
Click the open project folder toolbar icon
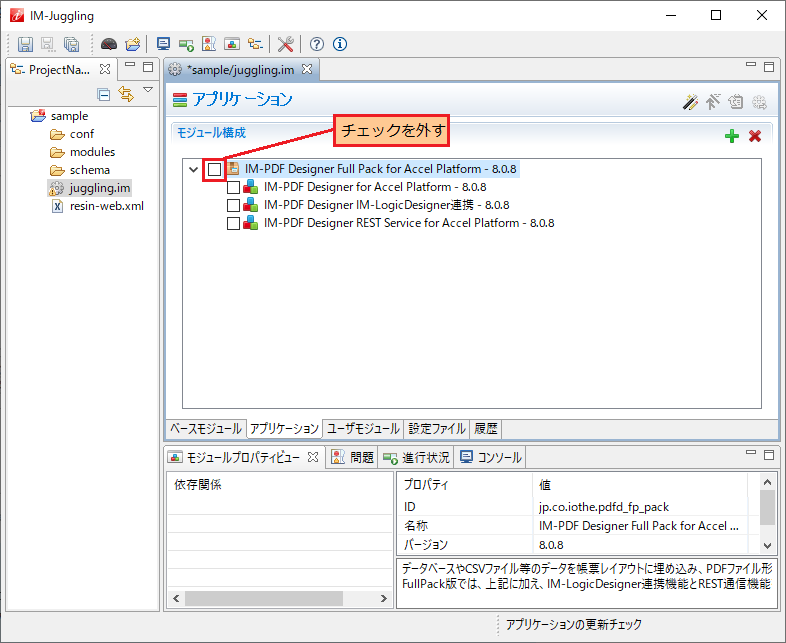[x=133, y=44]
